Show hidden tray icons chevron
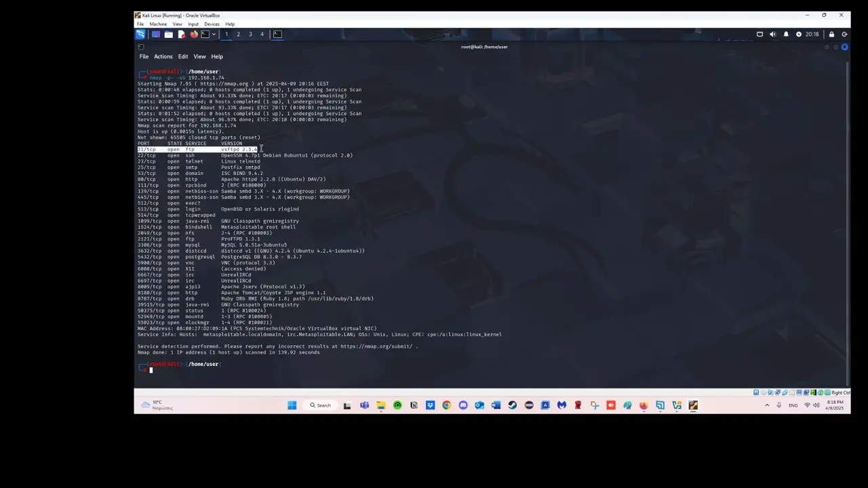 point(767,405)
